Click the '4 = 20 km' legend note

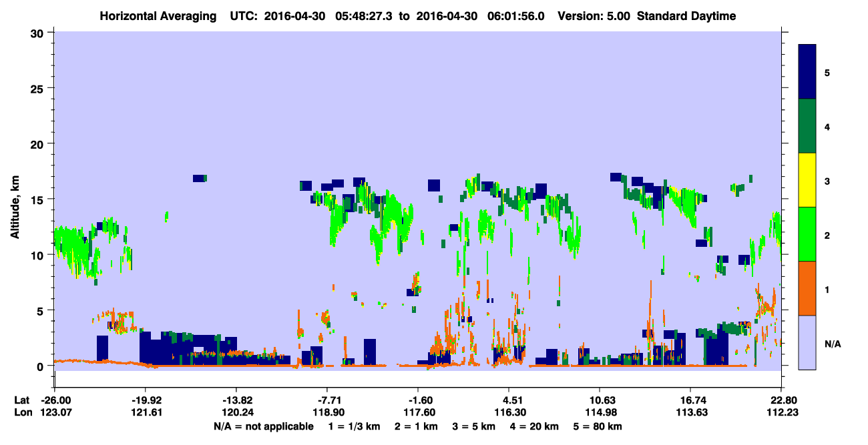tap(535, 426)
